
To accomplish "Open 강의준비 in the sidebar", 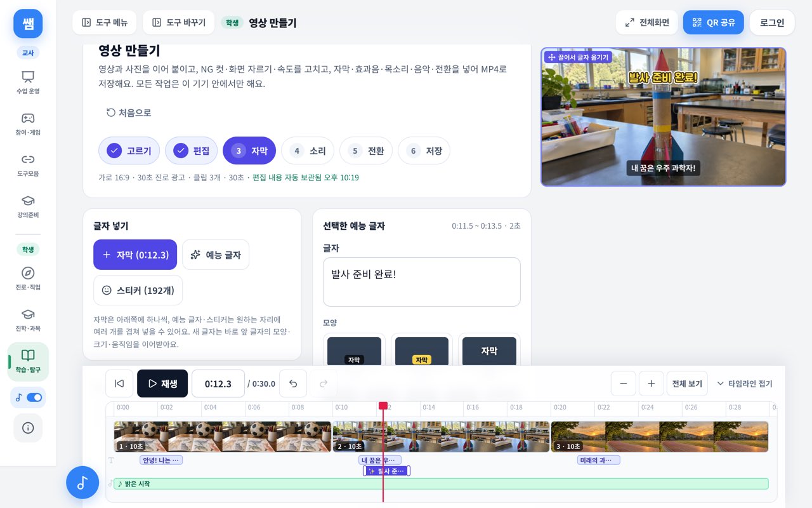I will pos(28,206).
